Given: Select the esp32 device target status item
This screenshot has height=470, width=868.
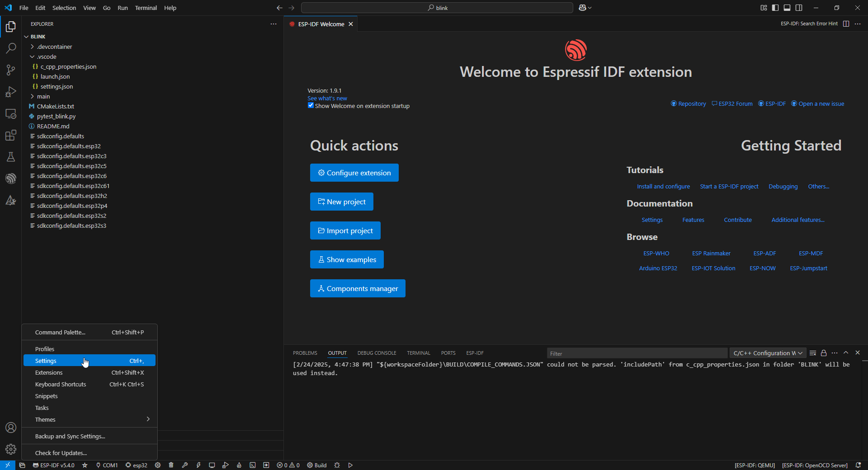Looking at the screenshot, I should [136, 465].
